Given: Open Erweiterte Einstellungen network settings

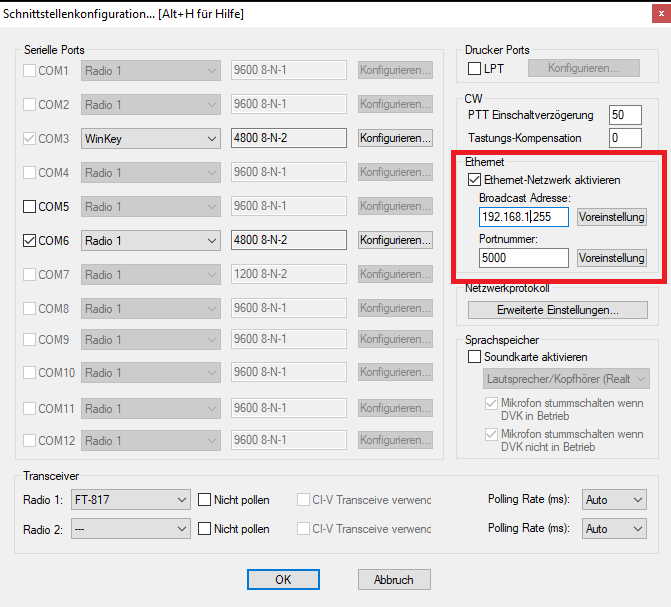Looking at the screenshot, I should pyautogui.click(x=557, y=310).
